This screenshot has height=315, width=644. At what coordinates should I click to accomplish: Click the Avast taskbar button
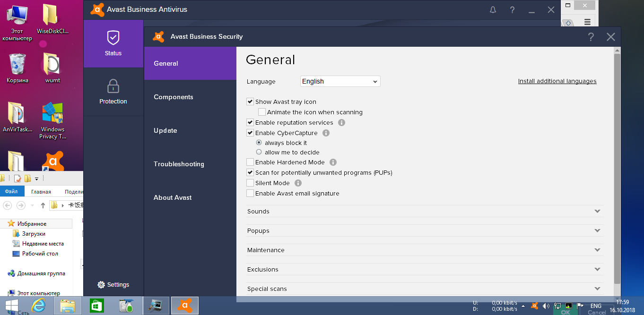(185, 306)
